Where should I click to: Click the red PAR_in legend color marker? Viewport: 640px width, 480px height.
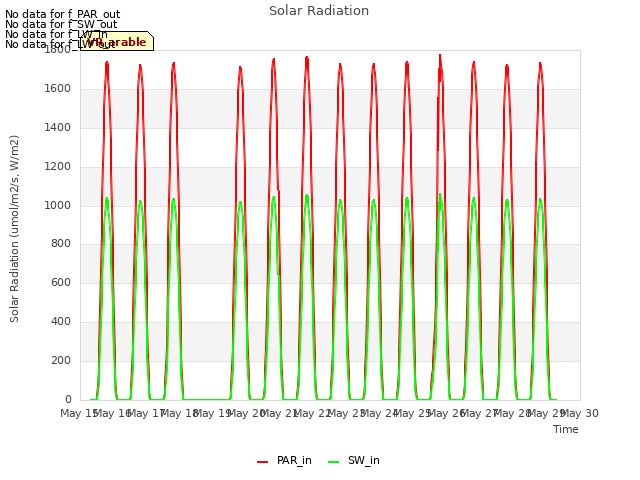tap(262, 462)
